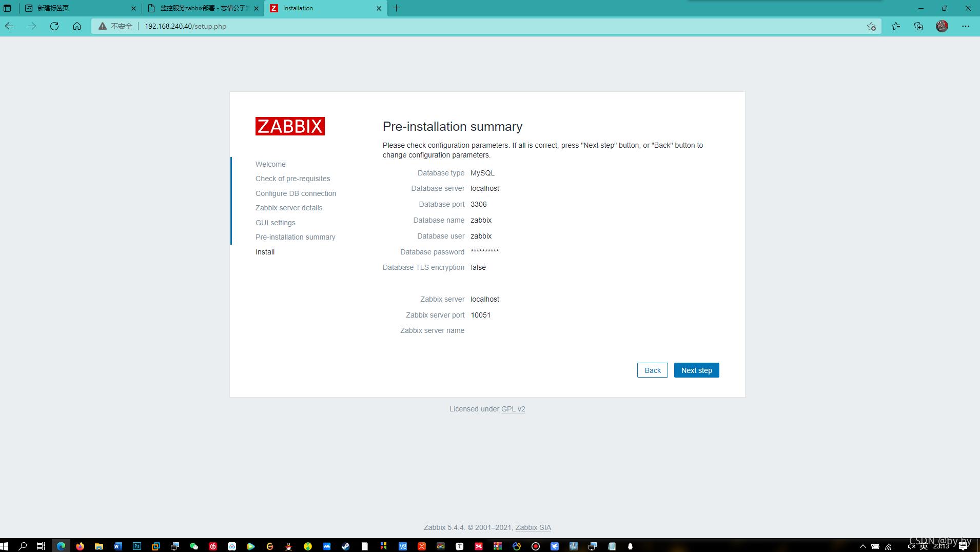
Task: Click the browser forward arrow
Action: [x=32, y=26]
